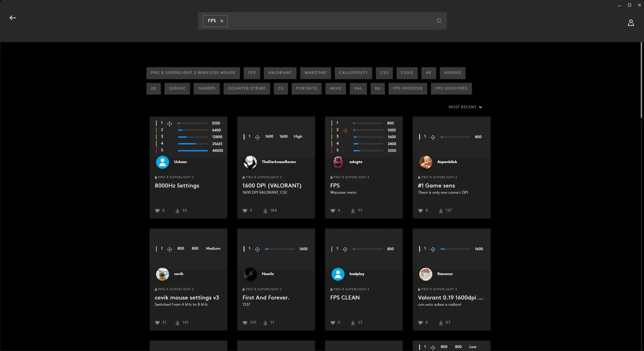644x351 pixels.
Task: Download the Valorant 0.19 1600dpi profile
Action: click(441, 323)
